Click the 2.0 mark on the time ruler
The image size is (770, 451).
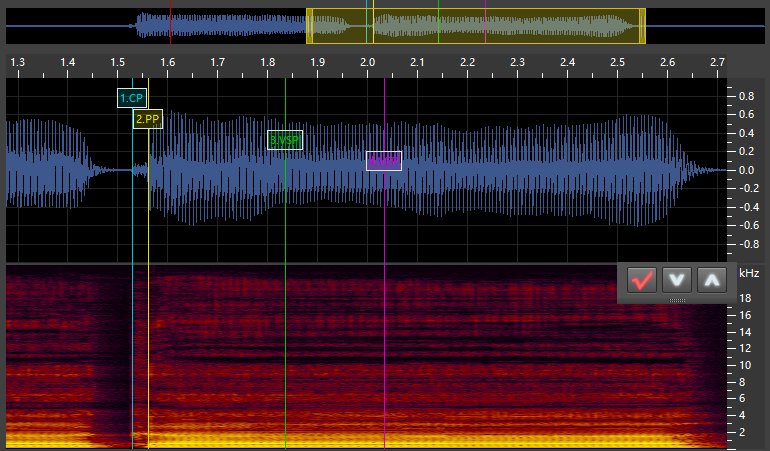(x=367, y=63)
